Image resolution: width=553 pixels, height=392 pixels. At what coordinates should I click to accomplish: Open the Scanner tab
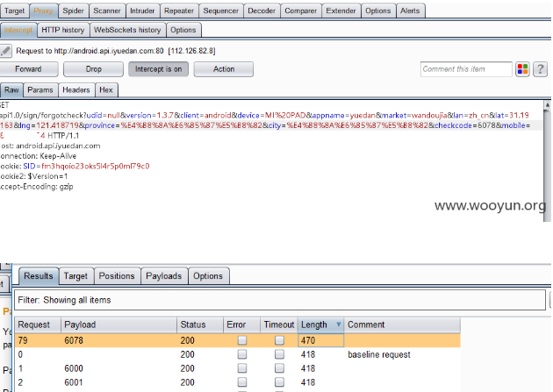(x=107, y=11)
